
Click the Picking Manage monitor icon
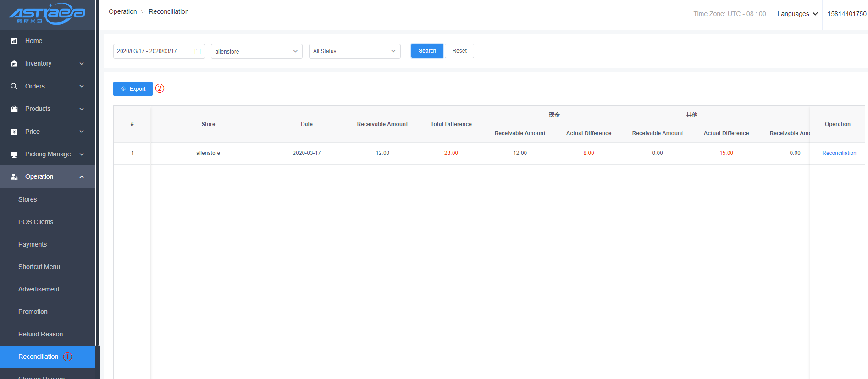tap(14, 154)
